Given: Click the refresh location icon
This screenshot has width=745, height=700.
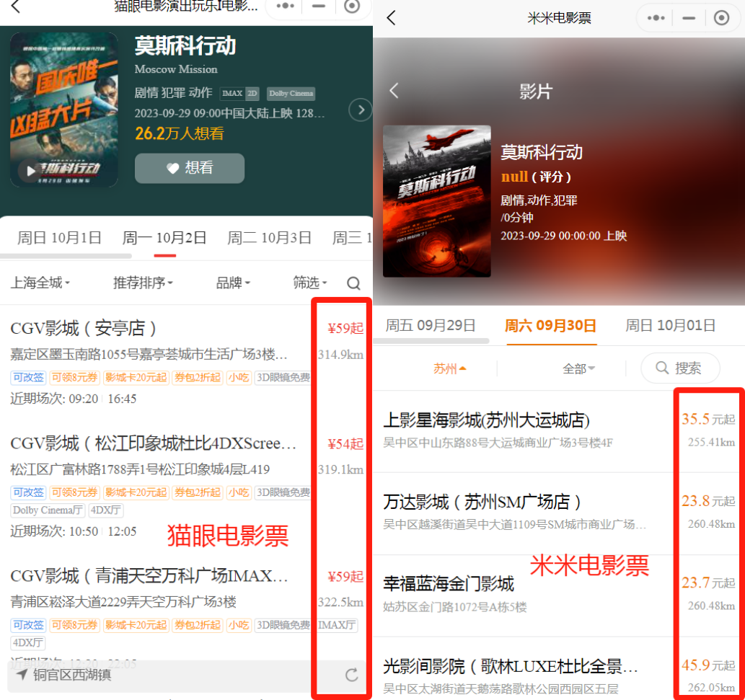Looking at the screenshot, I should [351, 675].
